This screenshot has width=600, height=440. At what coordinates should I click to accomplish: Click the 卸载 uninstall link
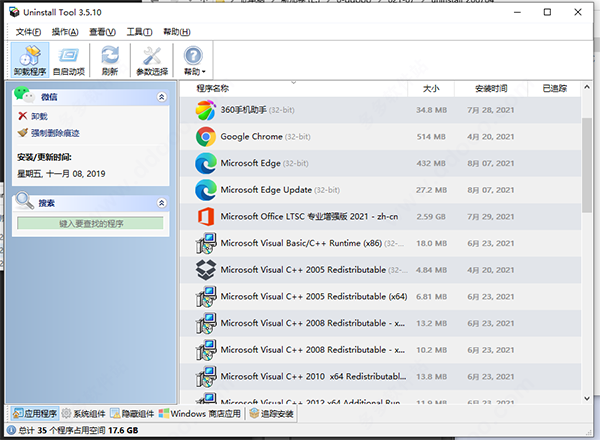point(39,116)
